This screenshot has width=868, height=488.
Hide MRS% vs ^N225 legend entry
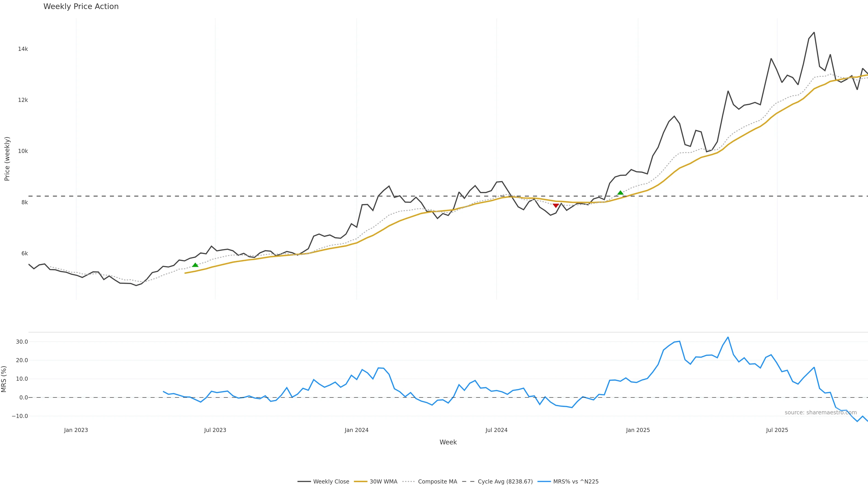[576, 482]
